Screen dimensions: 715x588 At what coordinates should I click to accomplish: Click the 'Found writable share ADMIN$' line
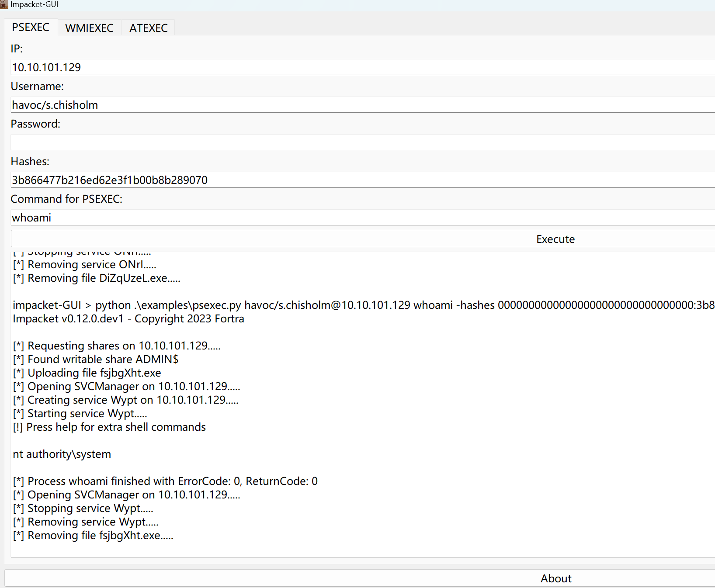point(96,360)
